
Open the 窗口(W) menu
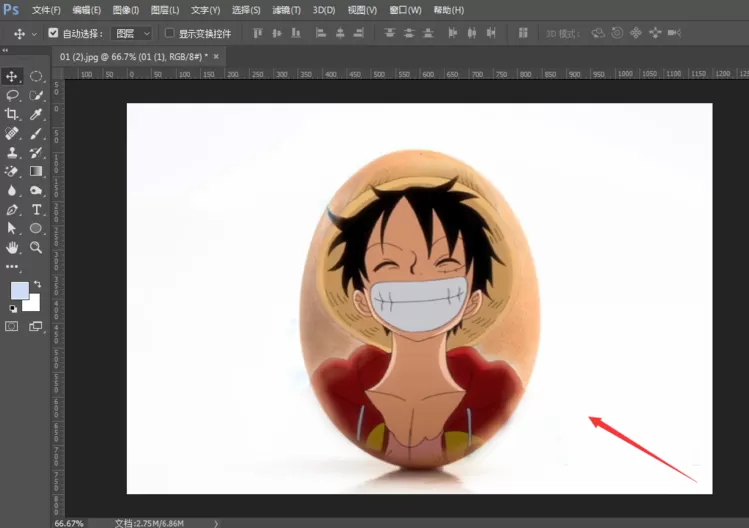(405, 10)
